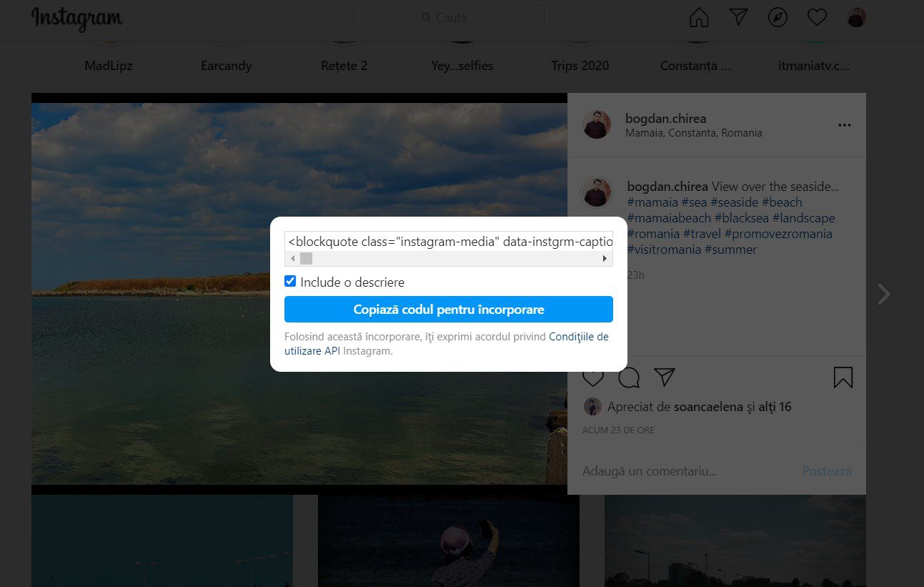The width and height of the screenshot is (924, 587).
Task: Uncheck Include o descriere checkbox
Action: pyautogui.click(x=290, y=281)
